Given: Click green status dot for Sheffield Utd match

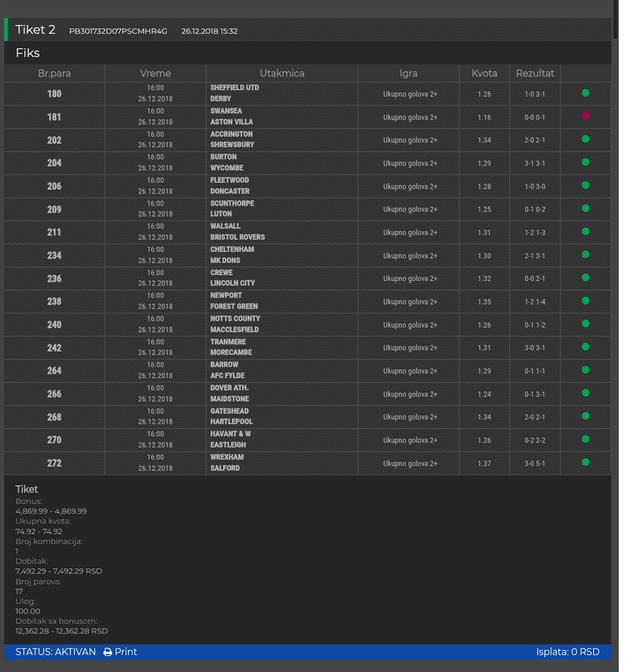Looking at the screenshot, I should (586, 93).
